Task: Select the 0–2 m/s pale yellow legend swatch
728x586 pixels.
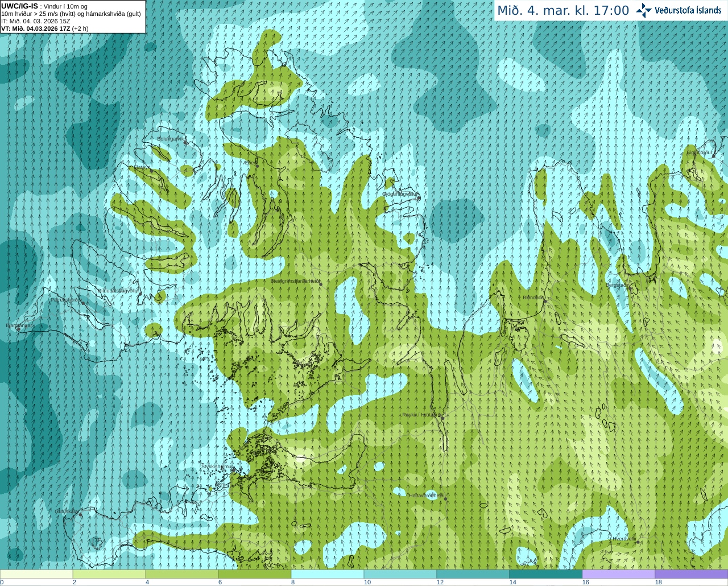Action: [x=36, y=574]
